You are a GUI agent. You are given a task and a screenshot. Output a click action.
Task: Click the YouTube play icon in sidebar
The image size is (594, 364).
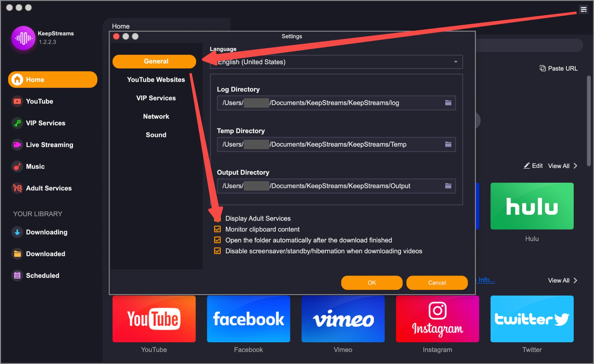coord(17,101)
